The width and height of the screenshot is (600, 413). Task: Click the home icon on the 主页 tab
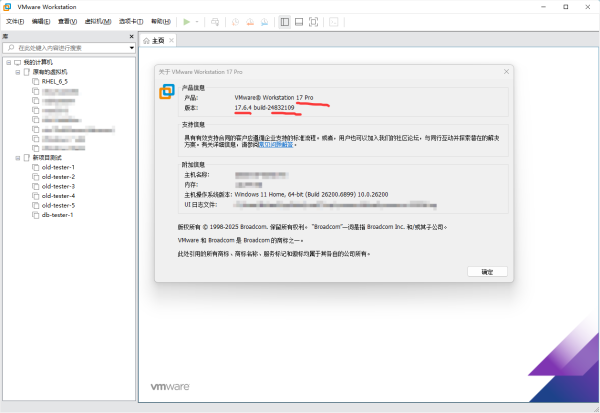click(x=146, y=41)
